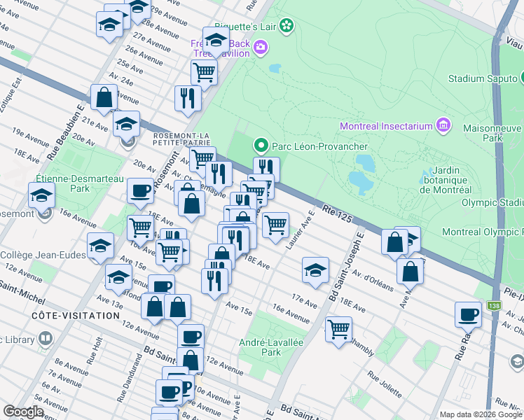The width and height of the screenshot is (524, 420).
Task: Click the Map data ©2026 Google attribution
Action: tap(481, 414)
